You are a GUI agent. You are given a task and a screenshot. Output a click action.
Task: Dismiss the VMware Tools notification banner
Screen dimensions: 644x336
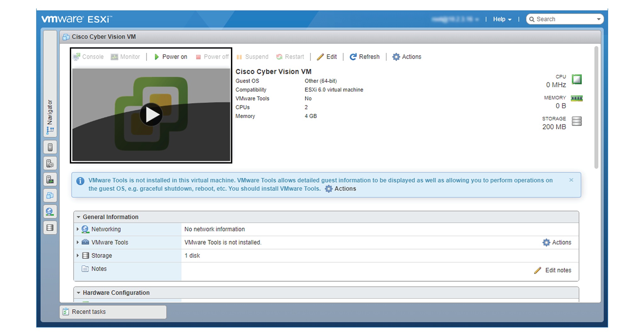coord(571,180)
